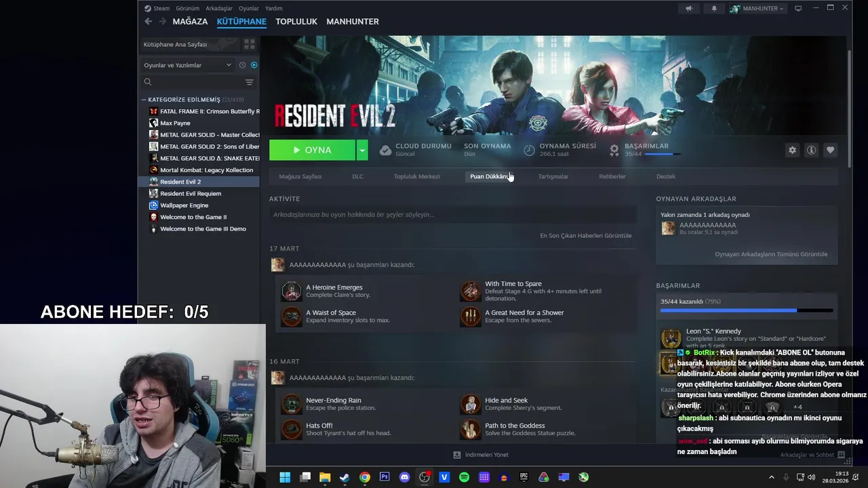Show hidden system tray icons chevron
The image size is (868, 488).
[771, 477]
